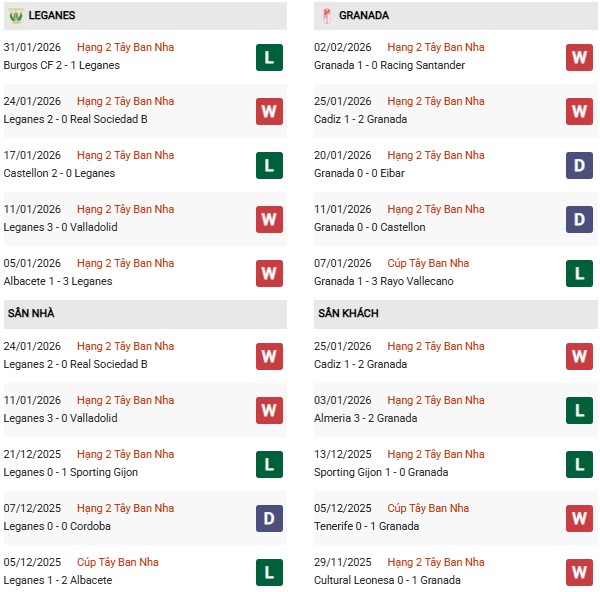Click the Leganes club crest icon

(15, 16)
